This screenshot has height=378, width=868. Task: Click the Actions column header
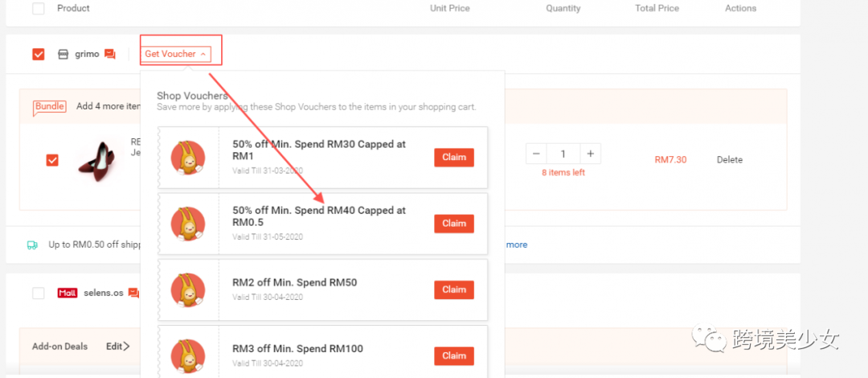pos(741,8)
